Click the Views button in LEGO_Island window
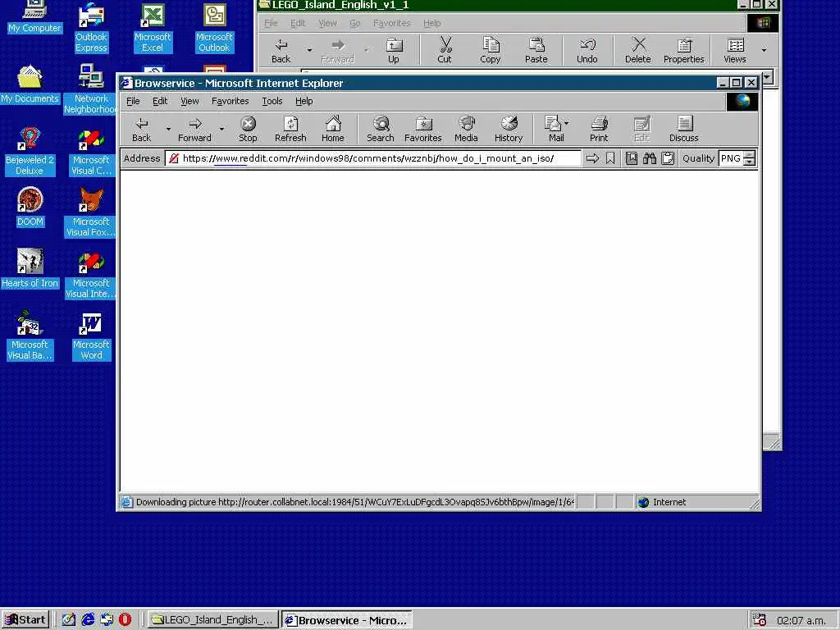The image size is (840, 630). 735,50
